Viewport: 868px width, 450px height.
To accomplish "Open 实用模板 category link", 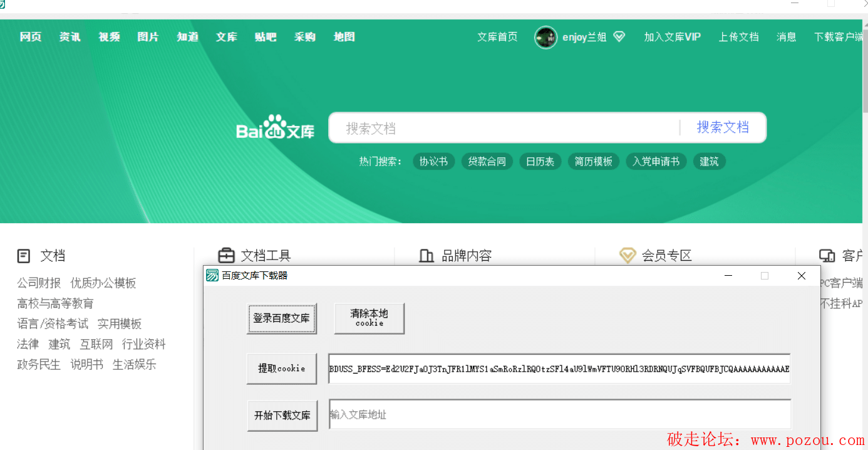I will pos(120,324).
